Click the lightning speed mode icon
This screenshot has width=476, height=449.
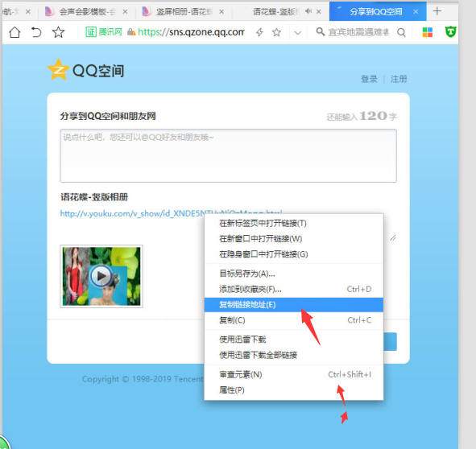pyautogui.click(x=259, y=32)
